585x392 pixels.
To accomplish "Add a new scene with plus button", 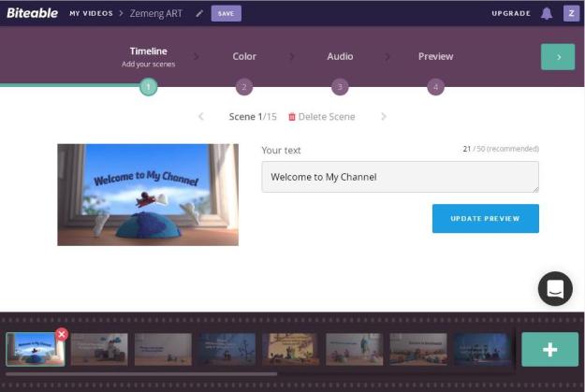I will tap(549, 349).
